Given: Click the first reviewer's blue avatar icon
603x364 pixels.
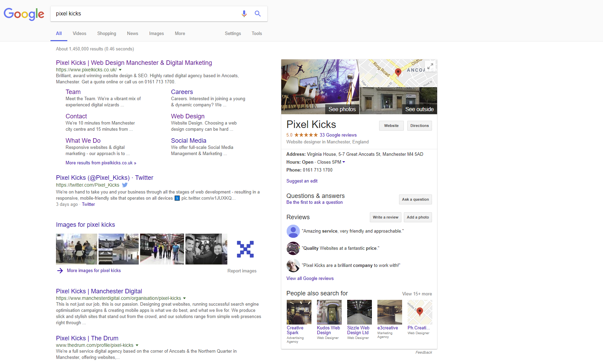Looking at the screenshot, I should [293, 231].
